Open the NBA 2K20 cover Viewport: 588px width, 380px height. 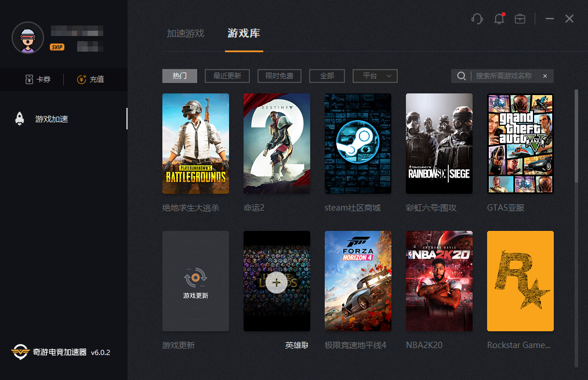[x=439, y=281]
